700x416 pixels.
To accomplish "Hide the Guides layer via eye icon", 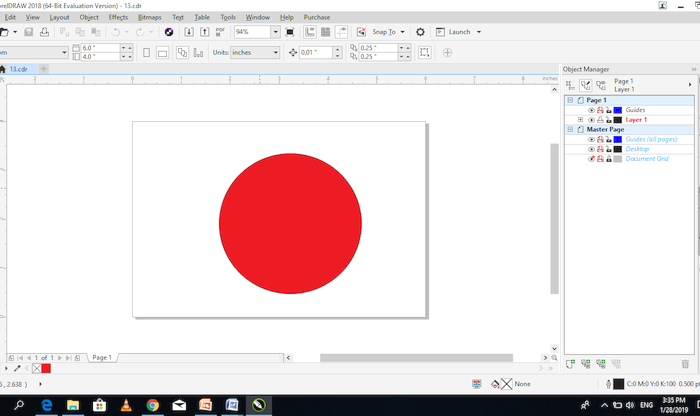I will [x=591, y=110].
